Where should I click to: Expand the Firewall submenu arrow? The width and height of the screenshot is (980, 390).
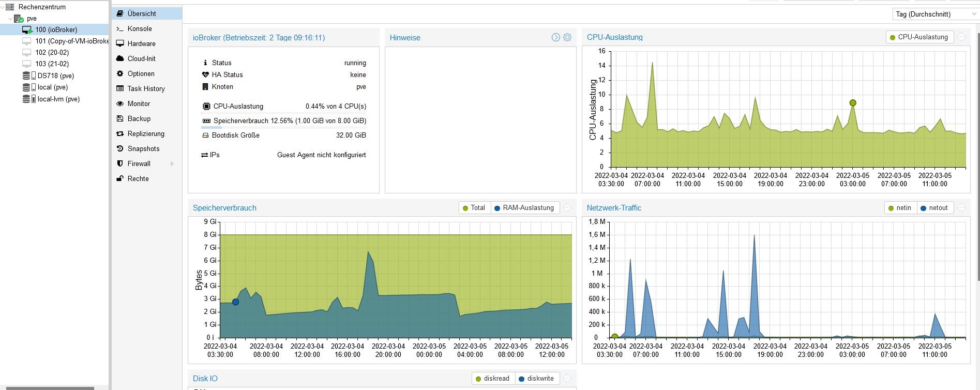click(172, 163)
